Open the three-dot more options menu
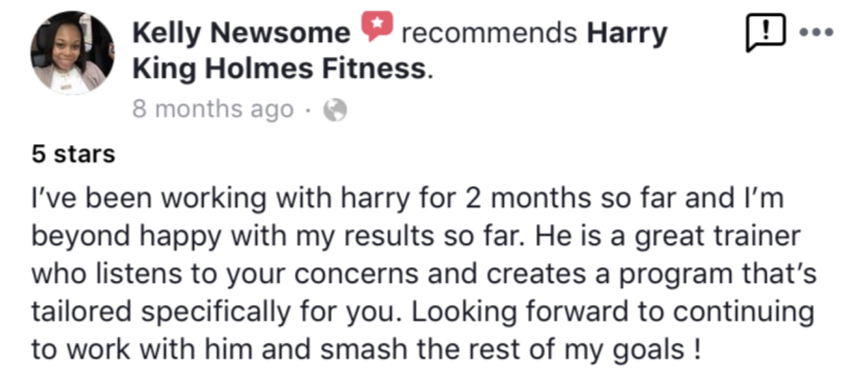 817,32
